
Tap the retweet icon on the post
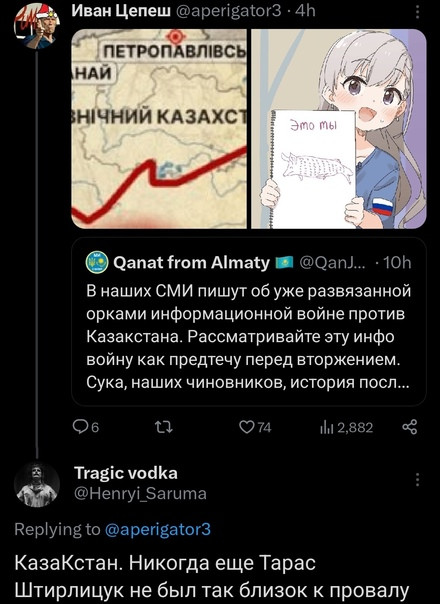coord(163,427)
